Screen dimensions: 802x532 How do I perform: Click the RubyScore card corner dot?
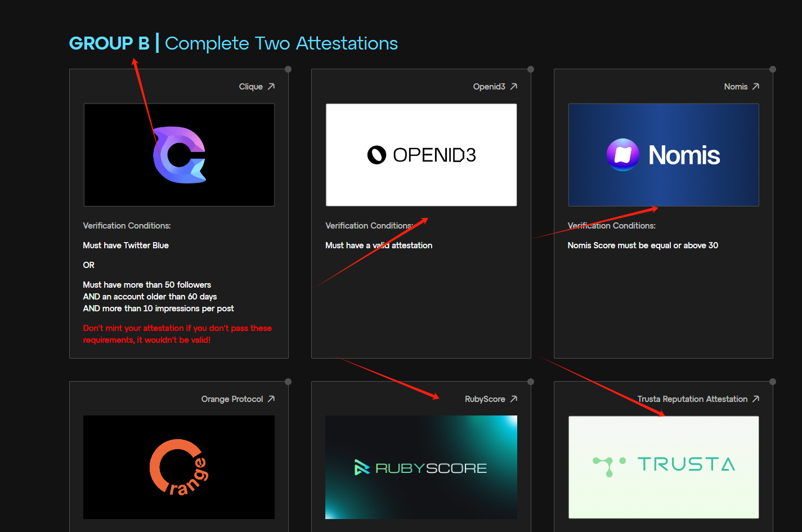tap(531, 382)
